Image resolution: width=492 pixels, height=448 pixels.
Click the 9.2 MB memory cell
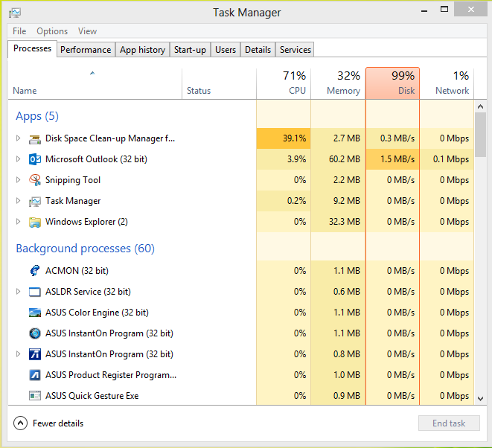coord(338,201)
